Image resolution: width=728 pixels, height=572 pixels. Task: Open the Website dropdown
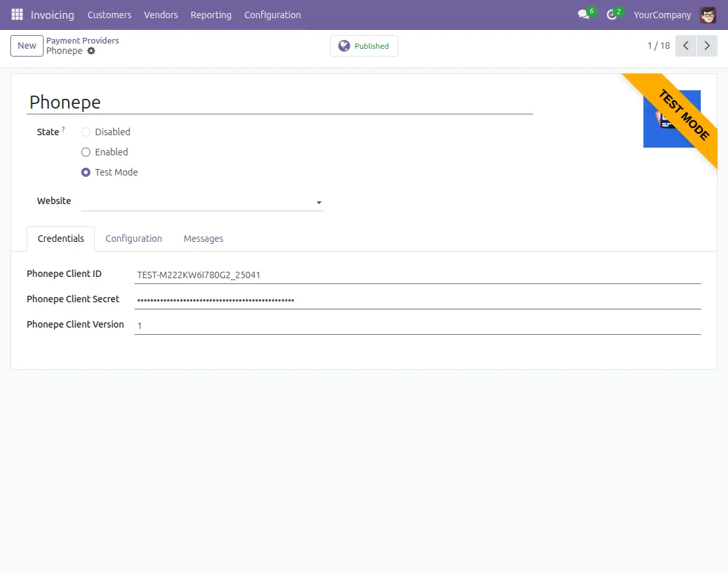click(318, 202)
